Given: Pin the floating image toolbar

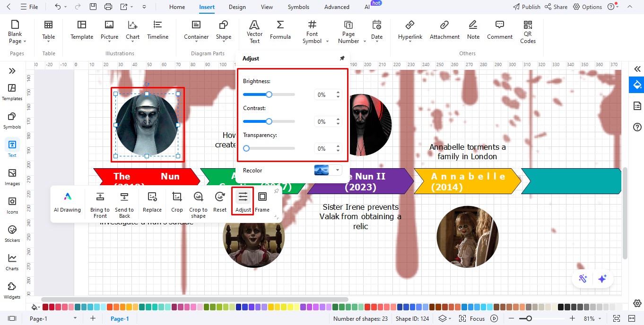Looking at the screenshot, I should click(x=276, y=191).
